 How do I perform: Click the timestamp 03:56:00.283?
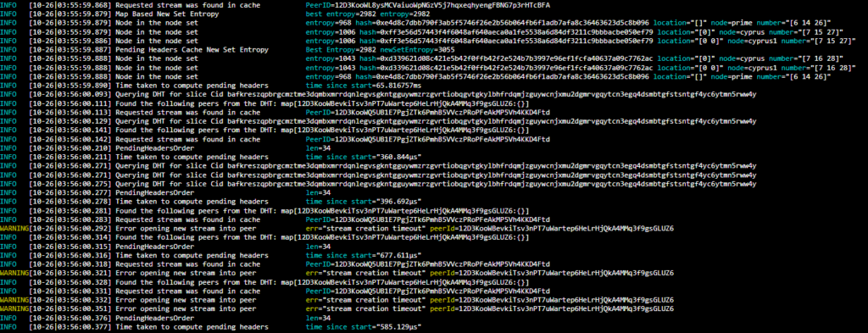tap(70, 219)
